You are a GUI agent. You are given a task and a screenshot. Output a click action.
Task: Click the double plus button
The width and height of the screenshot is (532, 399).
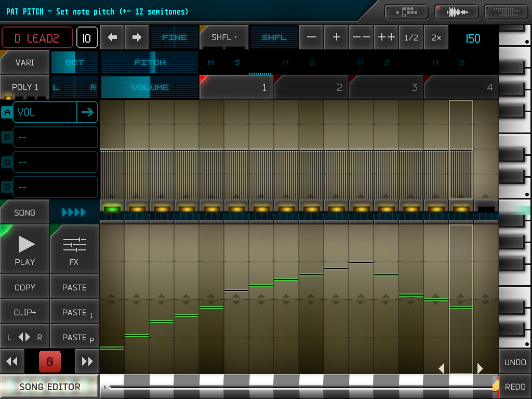pos(387,37)
